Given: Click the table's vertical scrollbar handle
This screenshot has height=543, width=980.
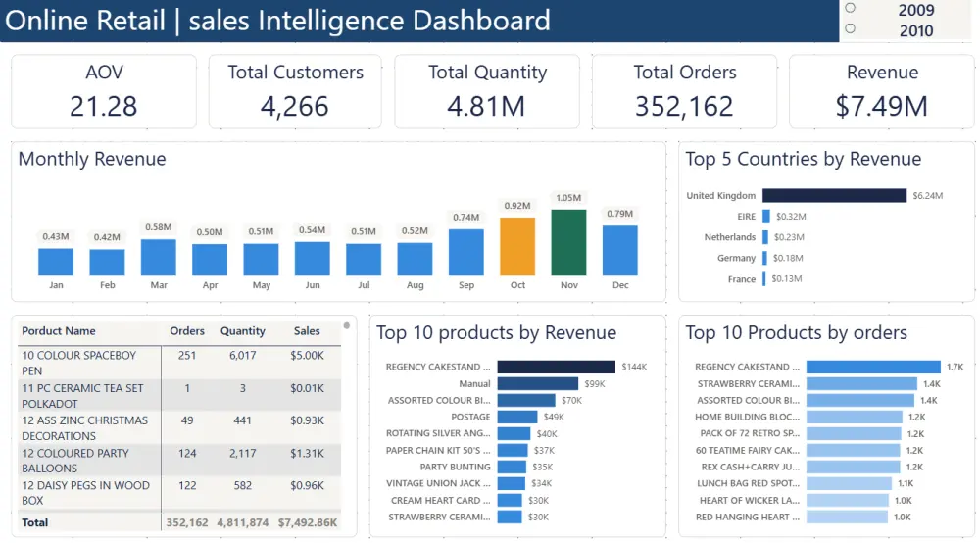Looking at the screenshot, I should coord(346,325).
